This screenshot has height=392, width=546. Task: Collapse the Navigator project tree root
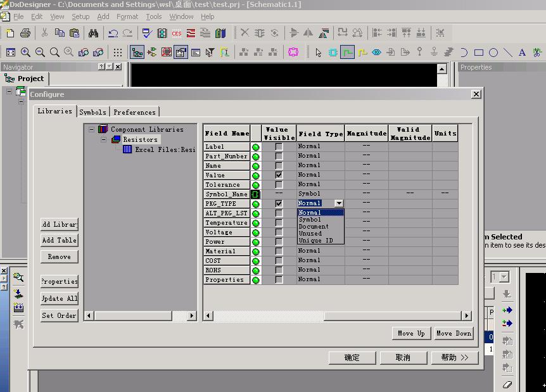tap(9, 92)
